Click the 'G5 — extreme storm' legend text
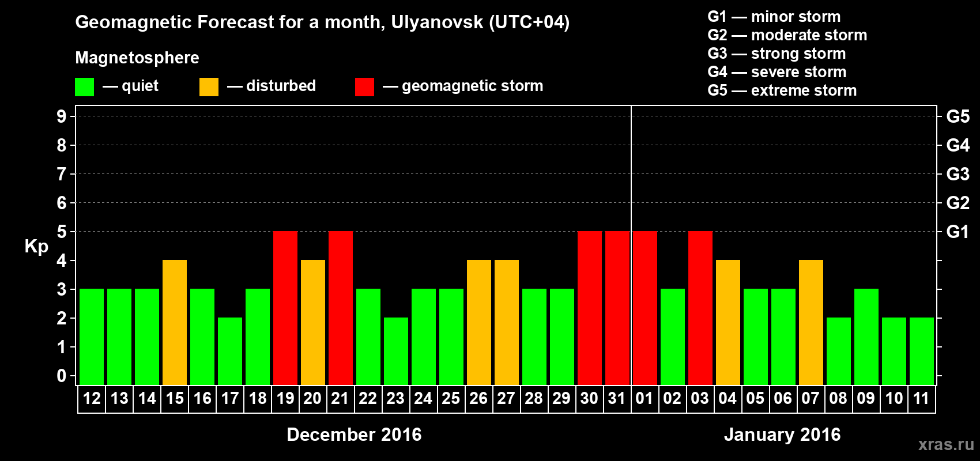 tap(782, 90)
